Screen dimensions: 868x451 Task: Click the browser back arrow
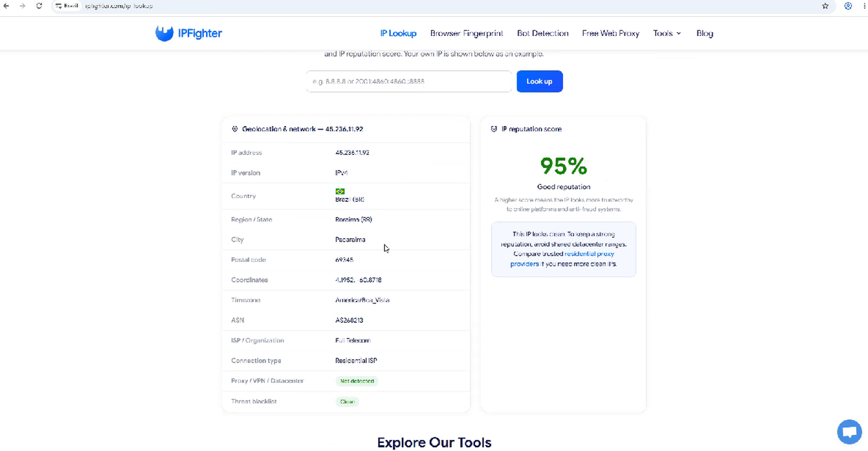pyautogui.click(x=6, y=6)
